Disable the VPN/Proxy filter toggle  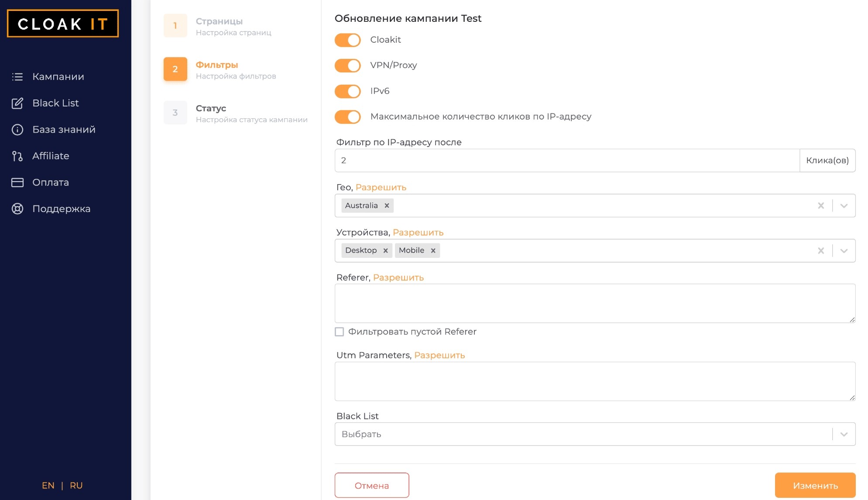click(x=348, y=65)
